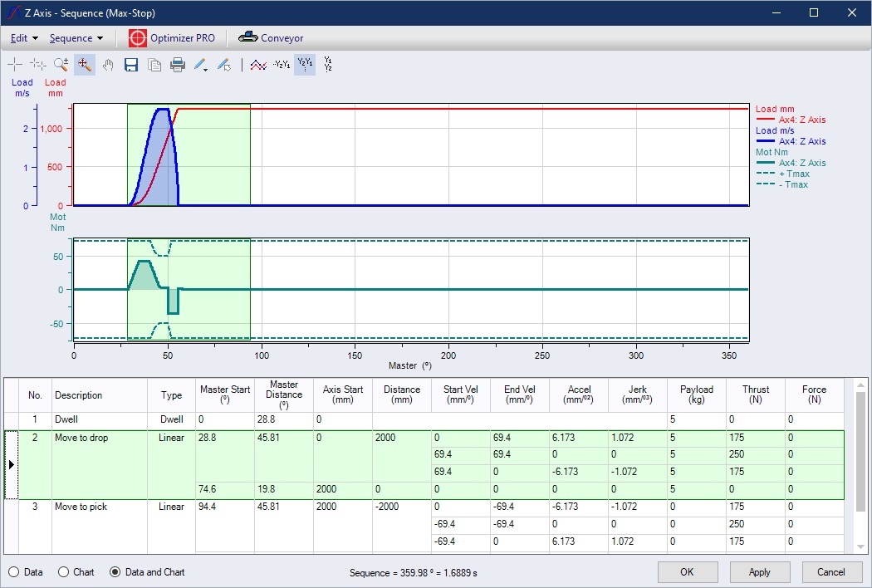Open the Edit dropdown menu
Image resolution: width=872 pixels, height=588 pixels.
pyautogui.click(x=24, y=38)
